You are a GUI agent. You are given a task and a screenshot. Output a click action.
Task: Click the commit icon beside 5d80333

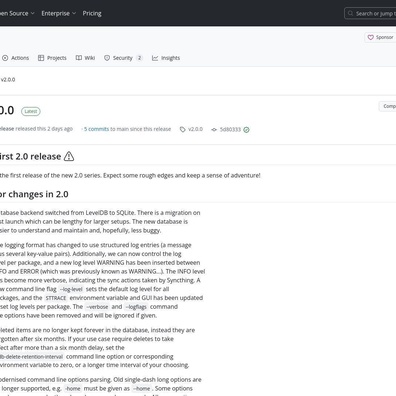pos(214,130)
